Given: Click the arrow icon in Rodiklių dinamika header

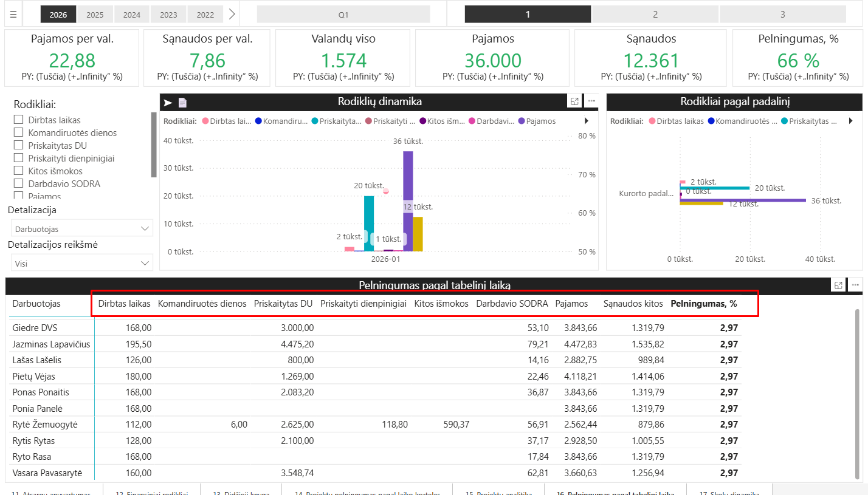Looking at the screenshot, I should click(x=168, y=103).
